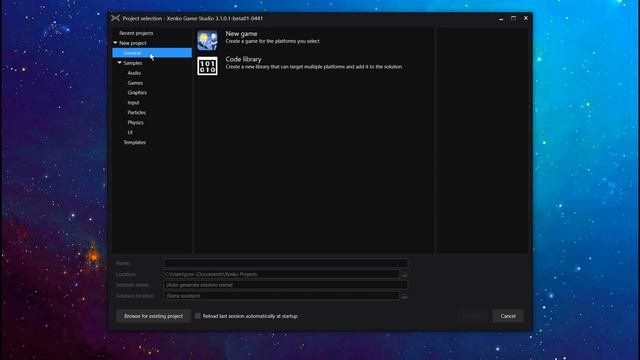The height and width of the screenshot is (360, 640).
Task: Click the Code library title text
Action: coord(243,59)
